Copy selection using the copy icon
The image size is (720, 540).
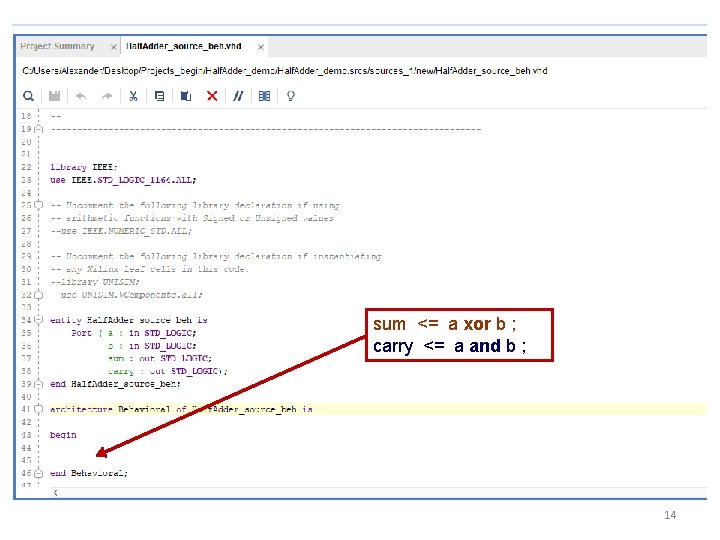point(159,96)
